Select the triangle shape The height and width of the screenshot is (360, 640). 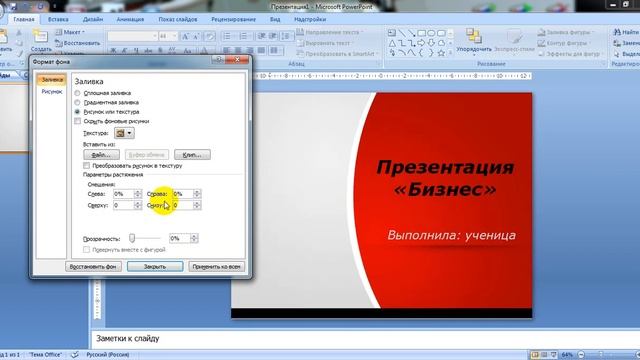392,43
